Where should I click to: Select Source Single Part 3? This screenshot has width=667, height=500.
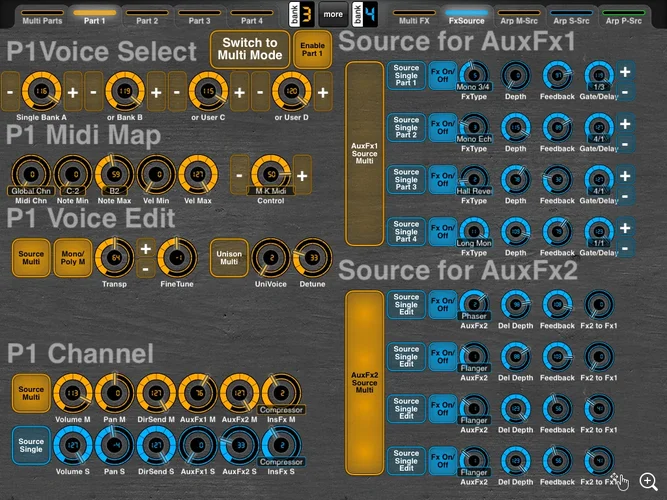pyautogui.click(x=406, y=180)
